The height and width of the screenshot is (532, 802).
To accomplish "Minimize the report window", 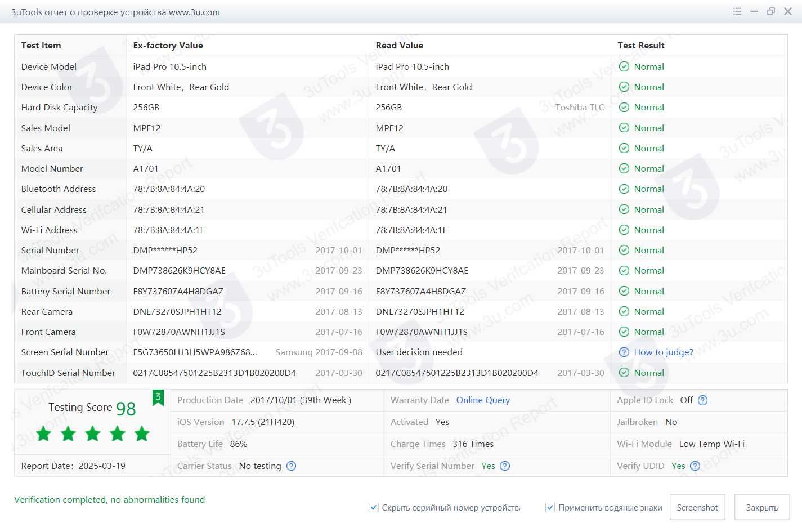I will click(x=754, y=11).
